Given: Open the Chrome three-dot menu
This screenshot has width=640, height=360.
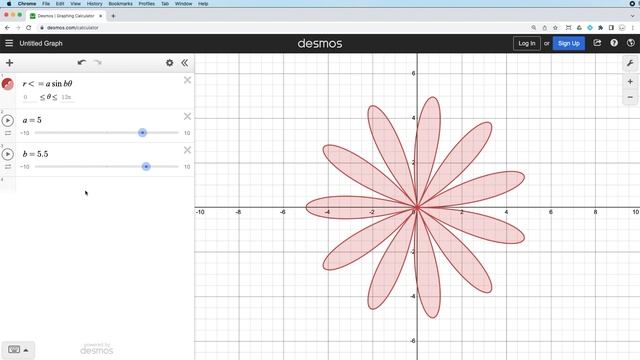Looking at the screenshot, I should (633, 28).
